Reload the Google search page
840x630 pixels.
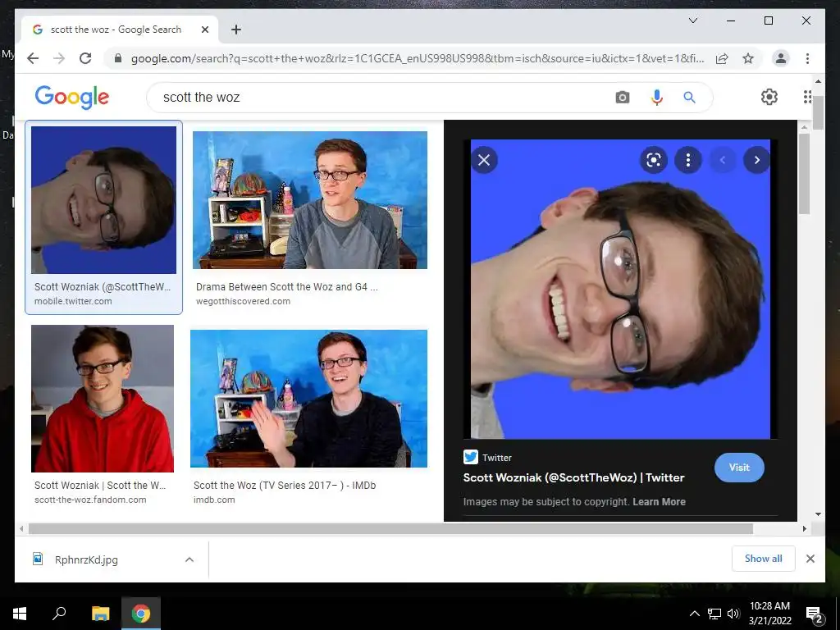coord(85,58)
